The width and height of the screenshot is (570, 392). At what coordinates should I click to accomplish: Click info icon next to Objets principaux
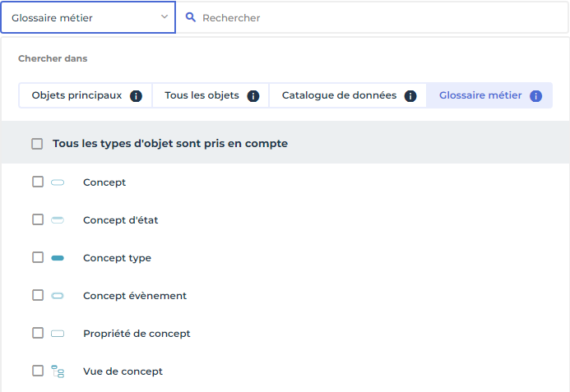136,96
